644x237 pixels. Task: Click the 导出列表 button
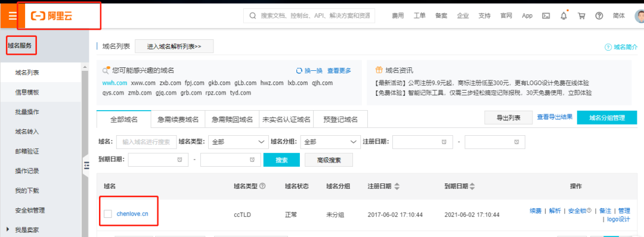coord(509,118)
